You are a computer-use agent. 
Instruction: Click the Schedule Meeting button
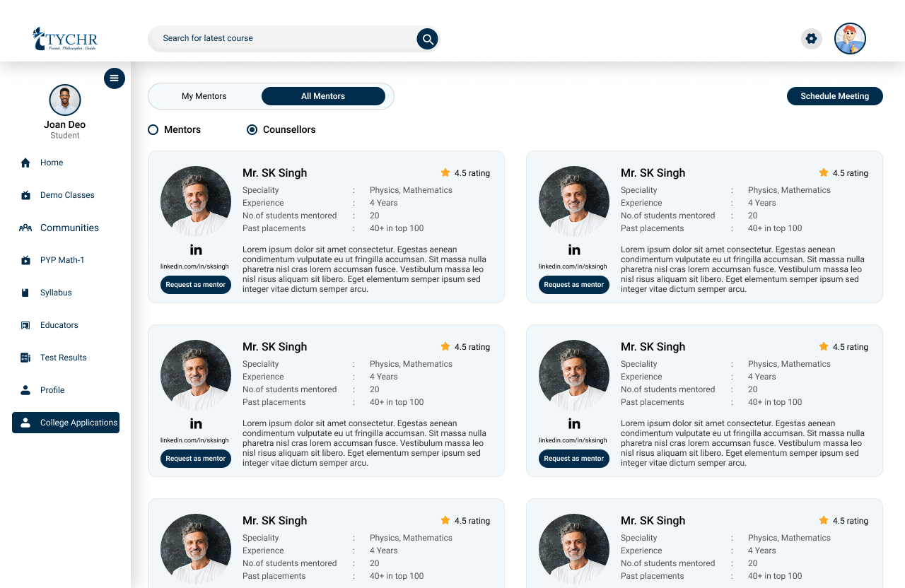(x=834, y=96)
